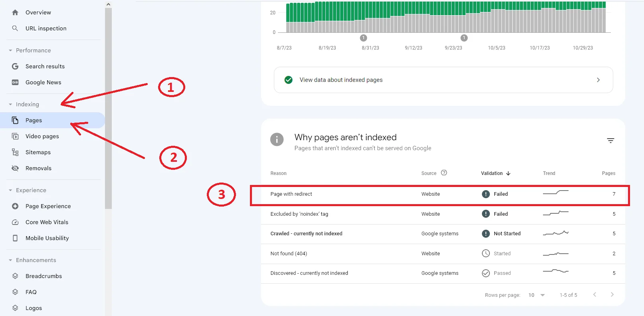
Task: Click the Trend column header
Action: pos(549,173)
